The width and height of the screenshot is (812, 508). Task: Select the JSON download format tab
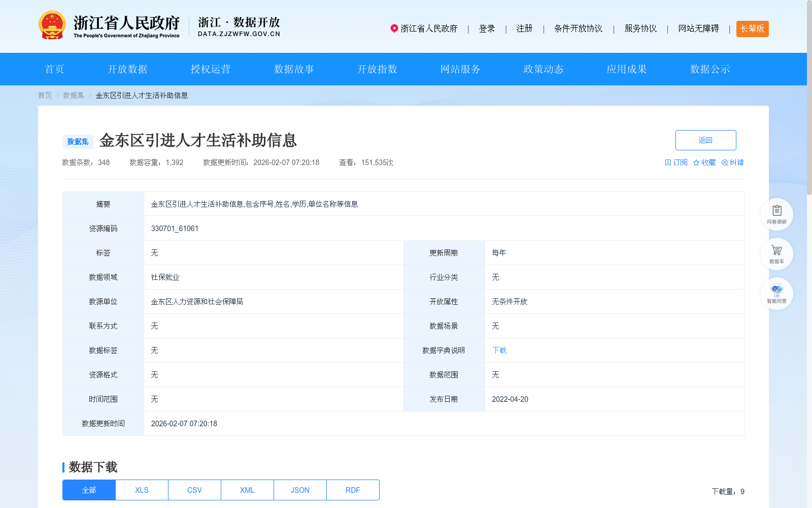coord(300,490)
